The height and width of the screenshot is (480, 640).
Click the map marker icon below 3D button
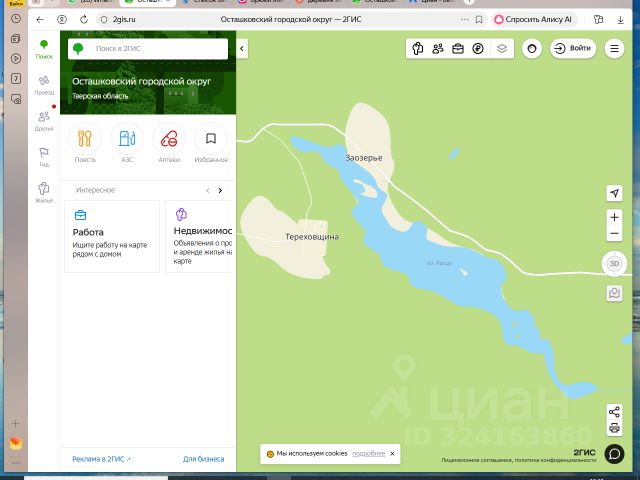click(x=614, y=293)
